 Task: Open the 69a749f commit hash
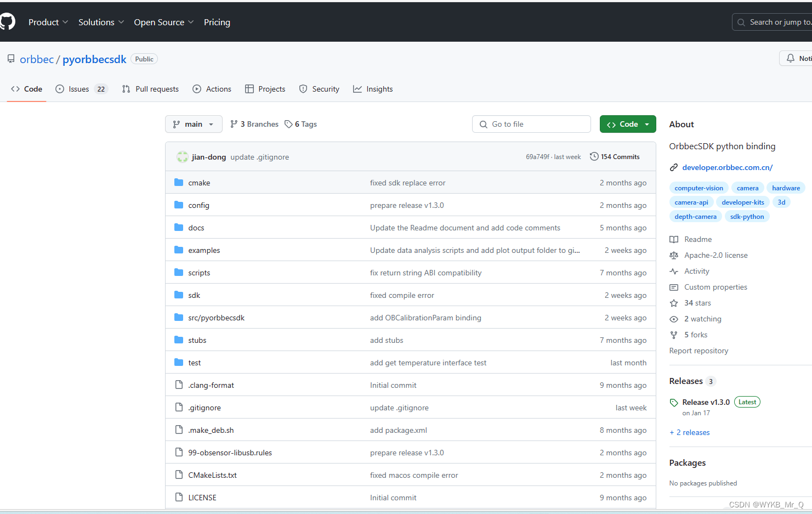(537, 157)
